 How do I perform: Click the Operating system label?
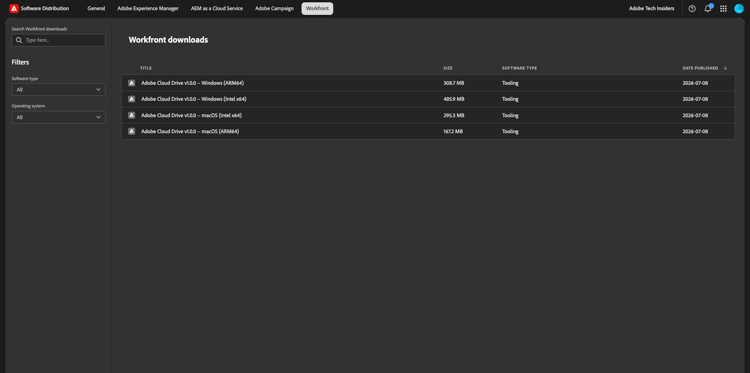pos(28,106)
